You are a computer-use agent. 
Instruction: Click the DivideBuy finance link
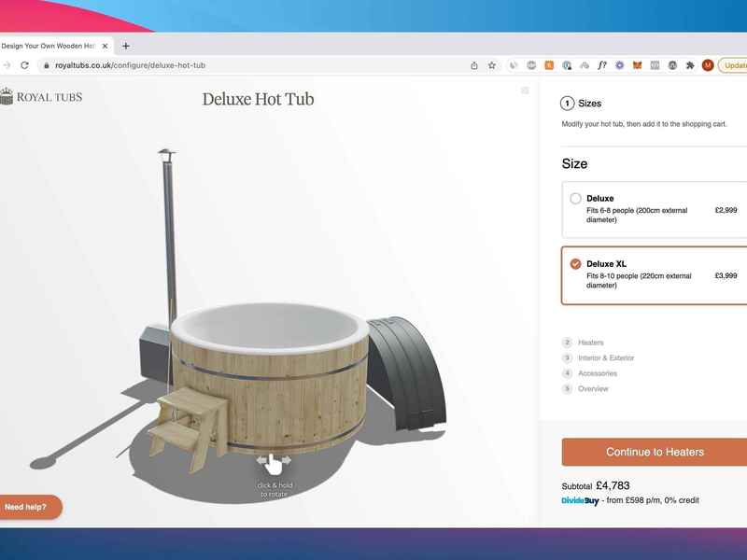click(580, 500)
